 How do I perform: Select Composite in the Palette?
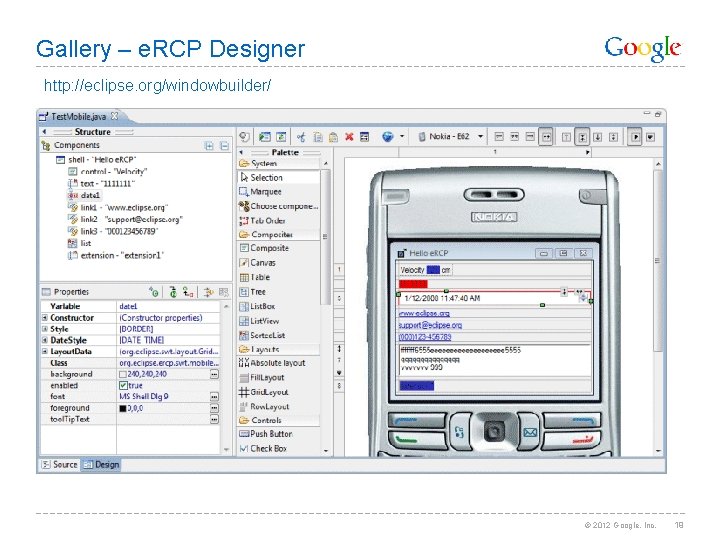[264, 248]
